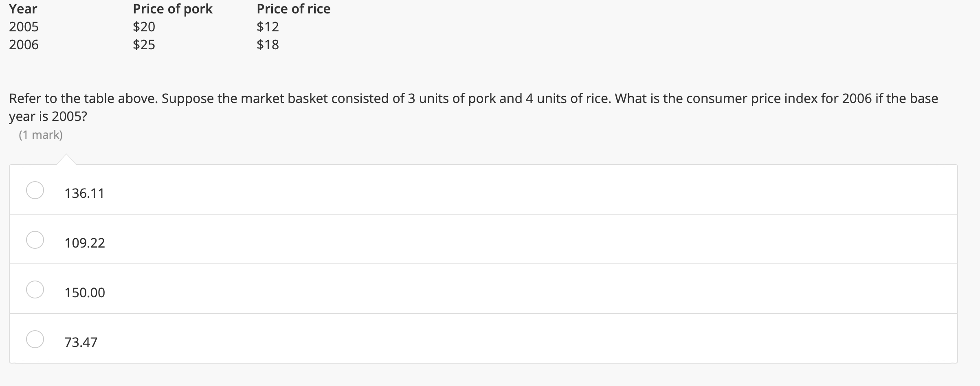The width and height of the screenshot is (980, 386).
Task: Click the Price of rice header
Action: coord(293,9)
